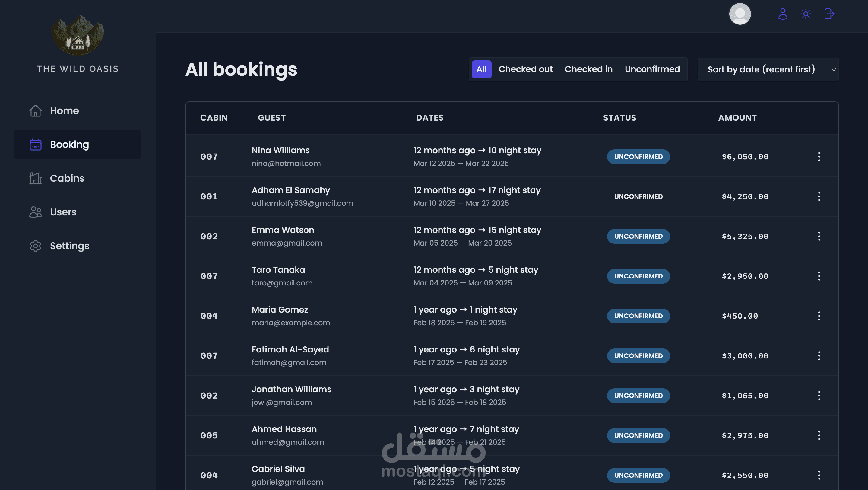Show only Unconfirmed bookings

pos(652,69)
